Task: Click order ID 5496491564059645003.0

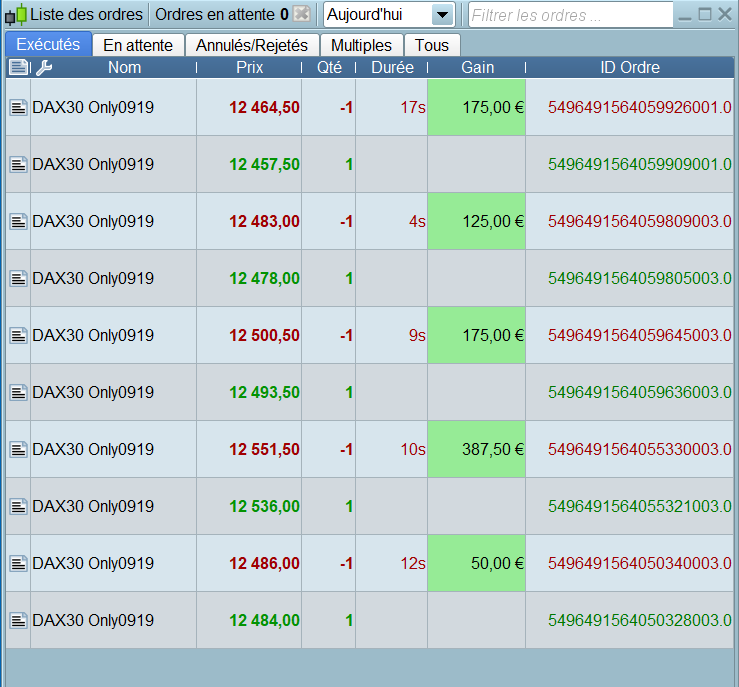Action: pos(640,335)
